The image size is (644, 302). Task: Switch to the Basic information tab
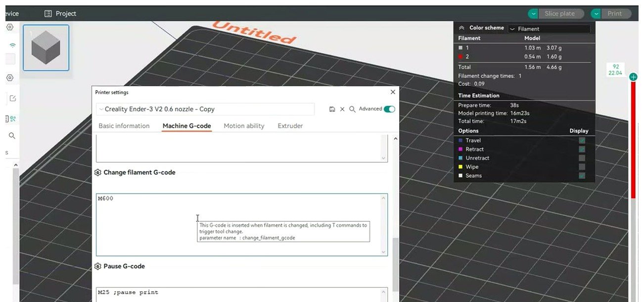pos(124,126)
